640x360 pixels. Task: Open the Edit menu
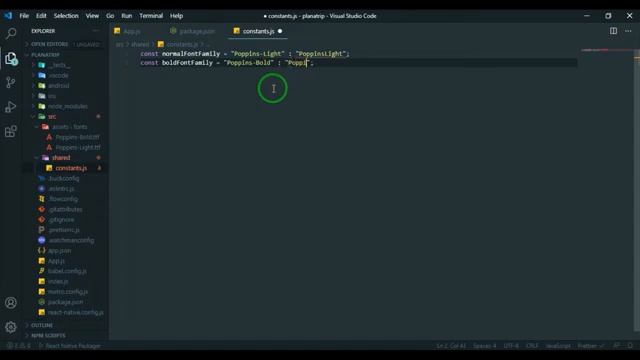click(41, 16)
